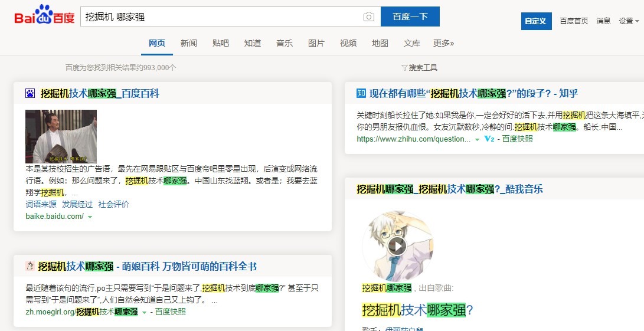Open the 词语来源 sublink
644x331 pixels.
coord(41,204)
